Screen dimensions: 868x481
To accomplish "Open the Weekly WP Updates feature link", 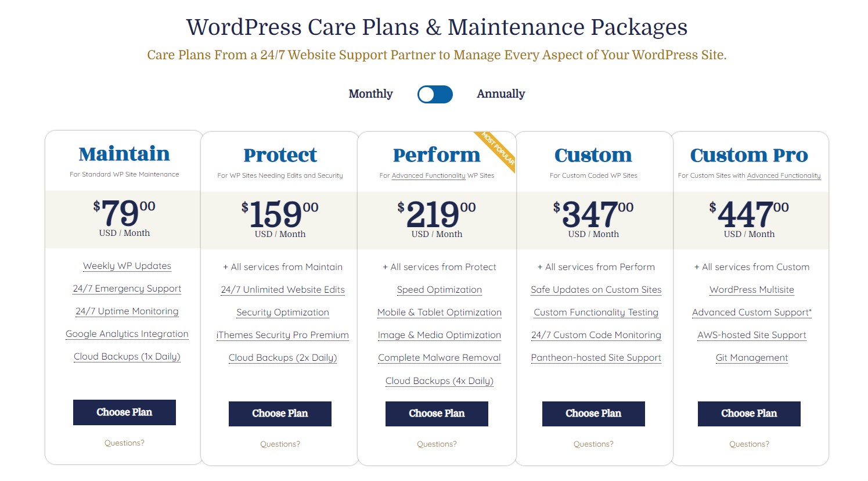I will click(x=127, y=266).
